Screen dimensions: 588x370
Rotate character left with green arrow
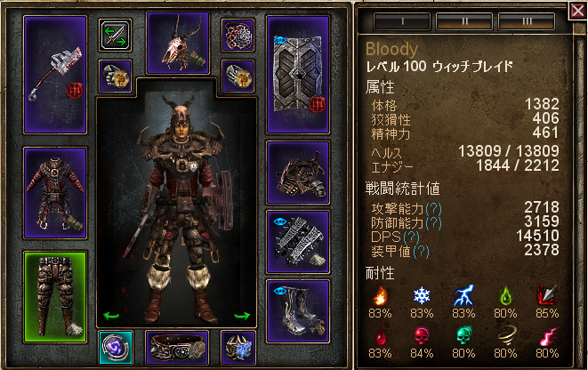[111, 316]
